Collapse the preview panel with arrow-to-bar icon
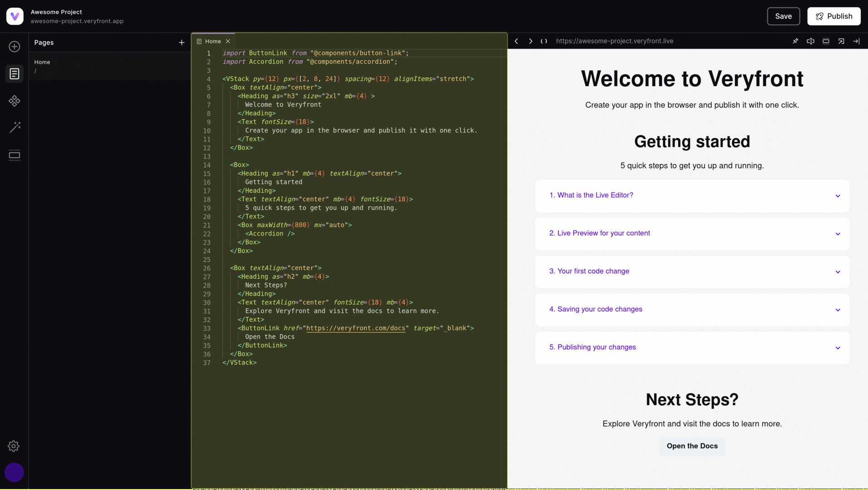This screenshot has width=868, height=490. click(x=856, y=41)
